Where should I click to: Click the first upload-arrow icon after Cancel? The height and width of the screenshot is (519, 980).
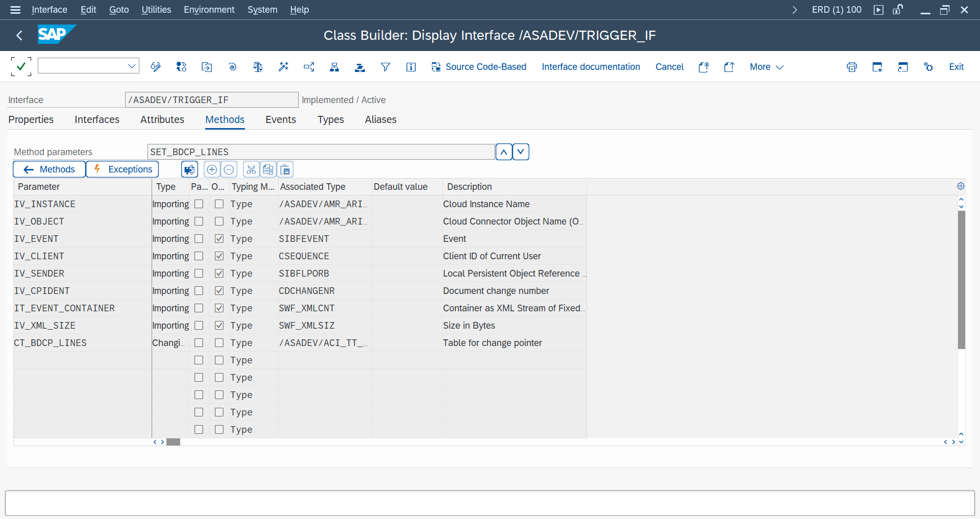[x=704, y=67]
